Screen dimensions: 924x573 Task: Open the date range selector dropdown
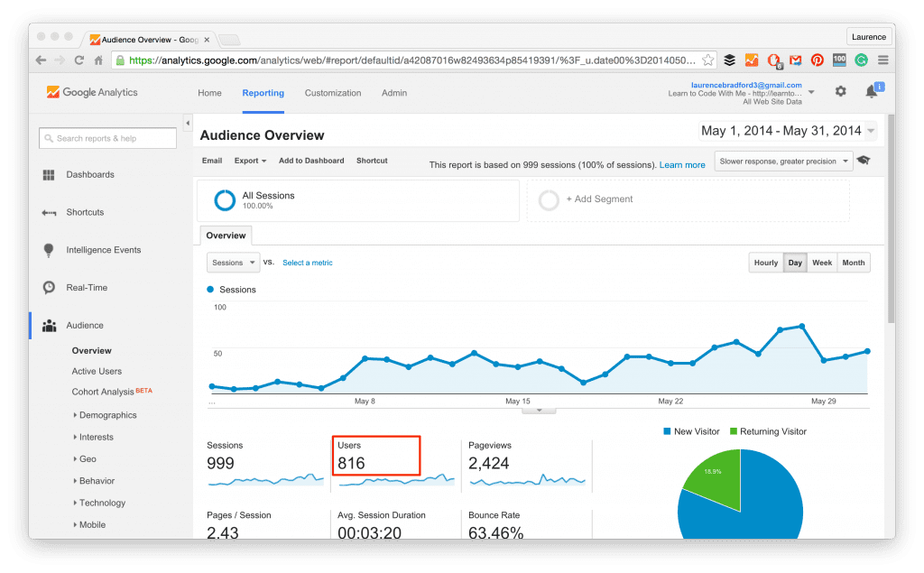tap(789, 130)
